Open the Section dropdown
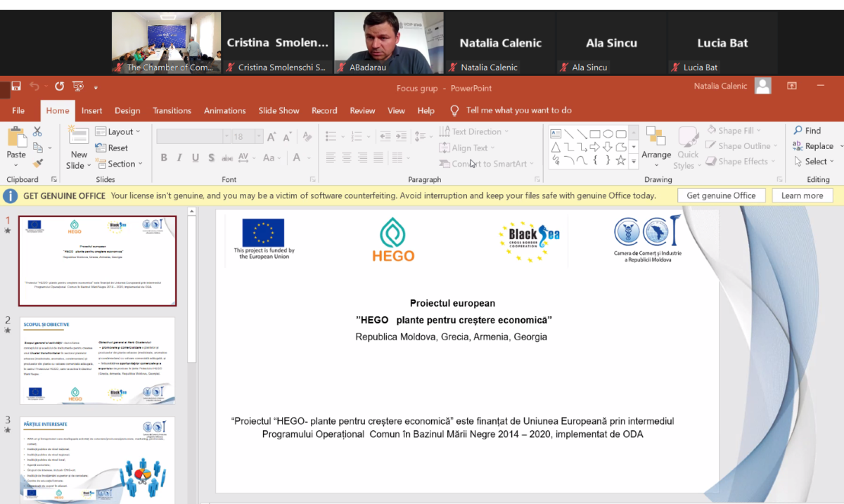This screenshot has height=504, width=844. pyautogui.click(x=118, y=164)
